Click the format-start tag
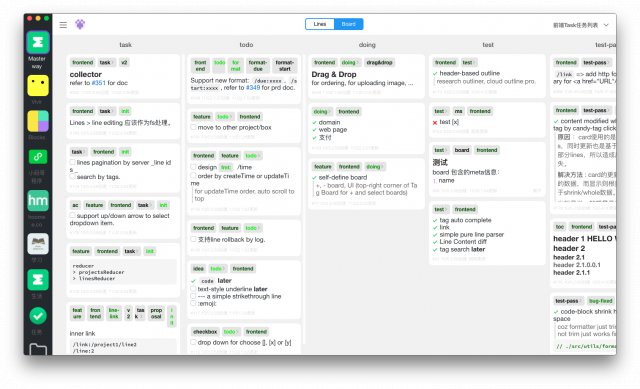 tap(284, 65)
